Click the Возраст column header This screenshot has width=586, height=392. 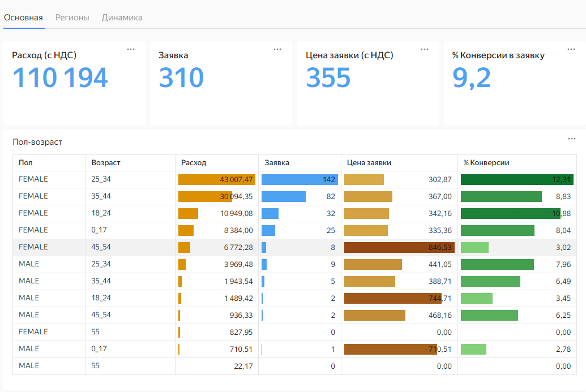[x=106, y=163]
